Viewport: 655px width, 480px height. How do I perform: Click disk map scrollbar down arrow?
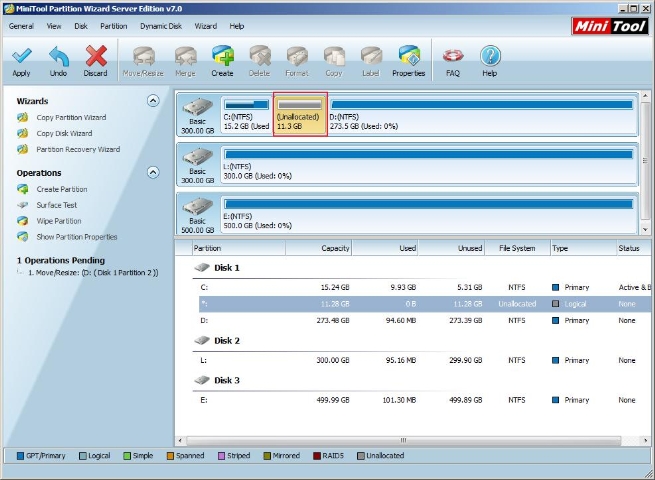(x=645, y=229)
